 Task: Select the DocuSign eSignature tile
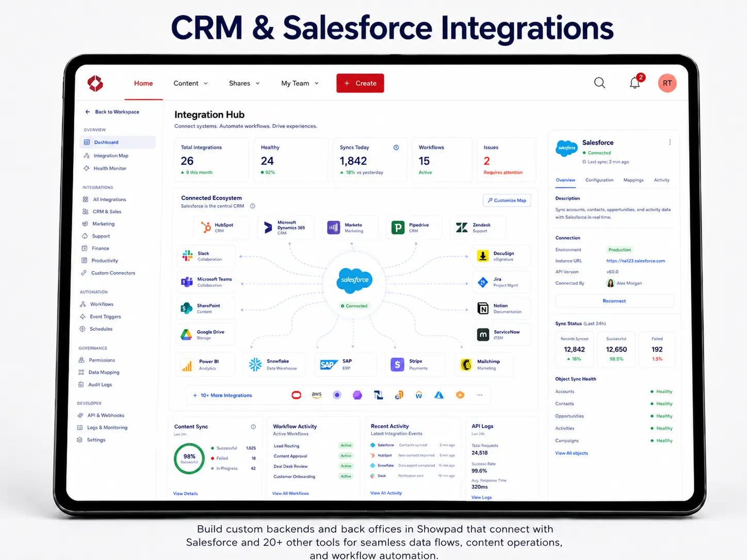tap(501, 256)
